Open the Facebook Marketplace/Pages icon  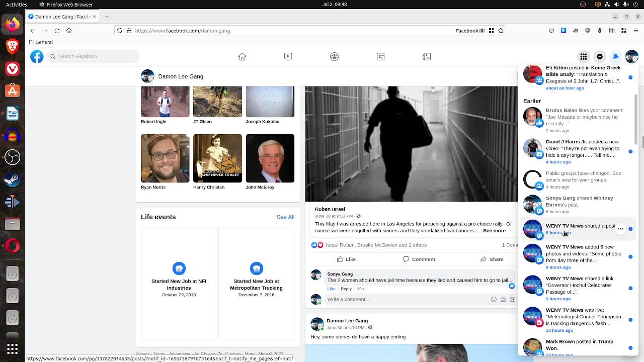click(381, 56)
